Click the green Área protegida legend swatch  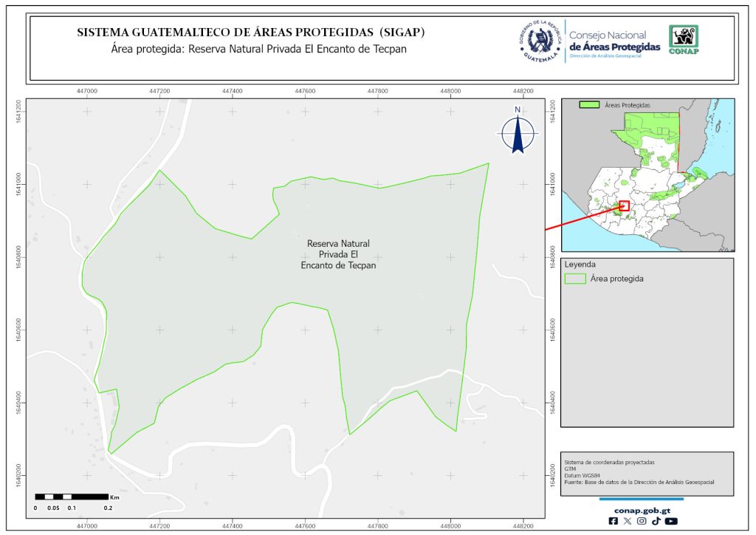574,279
